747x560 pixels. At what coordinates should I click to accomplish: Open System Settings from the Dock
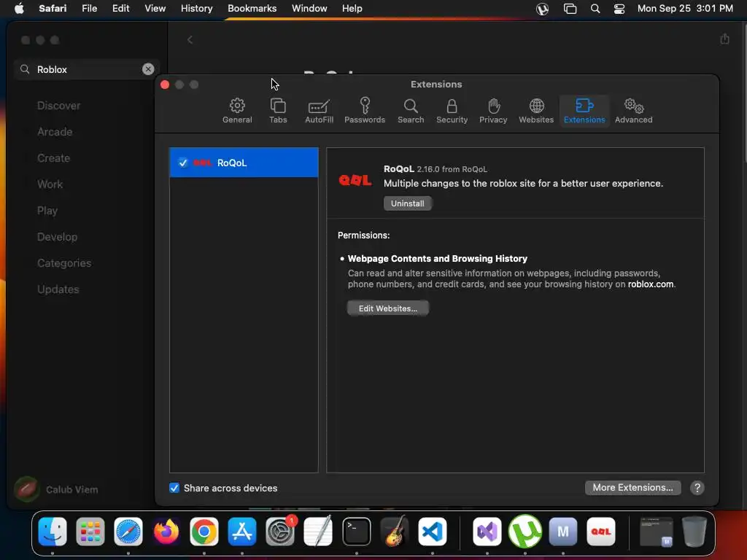[280, 532]
